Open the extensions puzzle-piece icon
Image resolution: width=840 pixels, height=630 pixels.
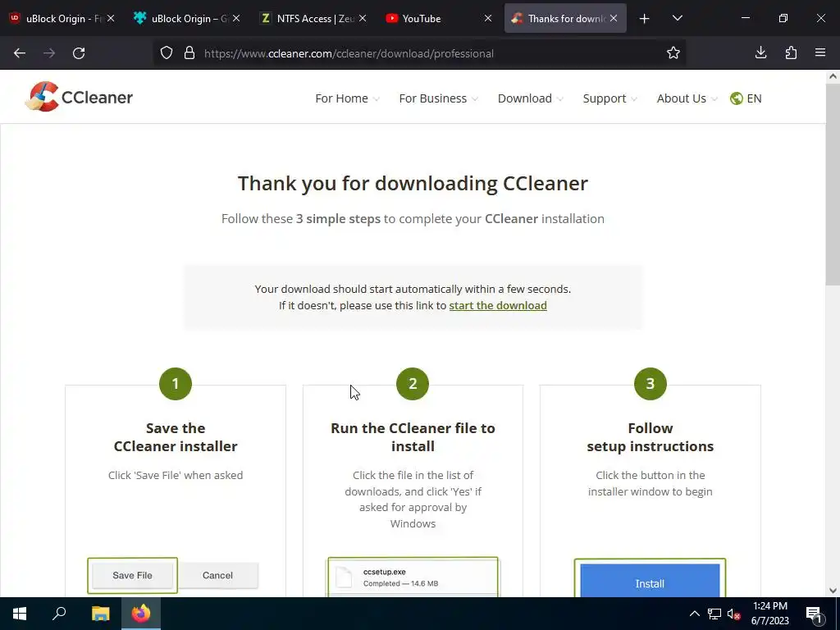tap(791, 52)
